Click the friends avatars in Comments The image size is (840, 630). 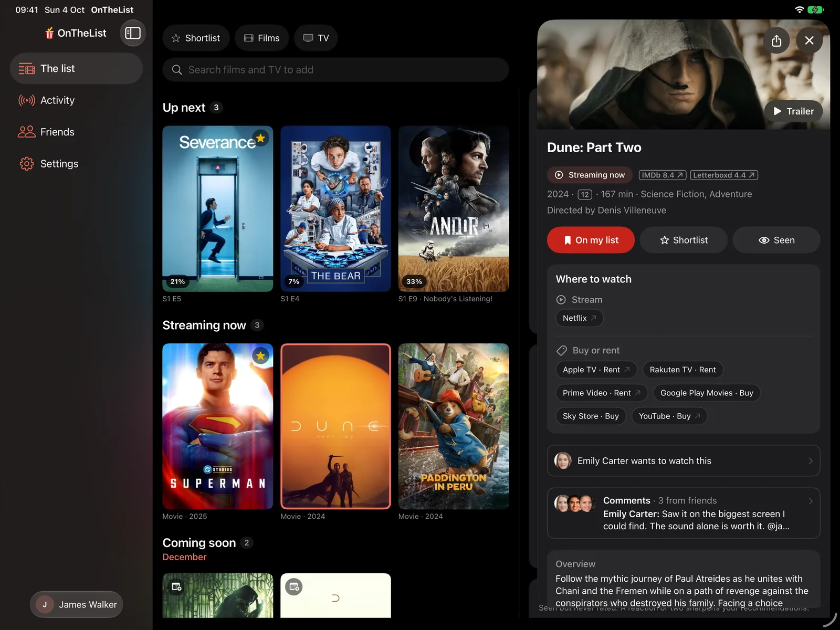click(x=575, y=504)
